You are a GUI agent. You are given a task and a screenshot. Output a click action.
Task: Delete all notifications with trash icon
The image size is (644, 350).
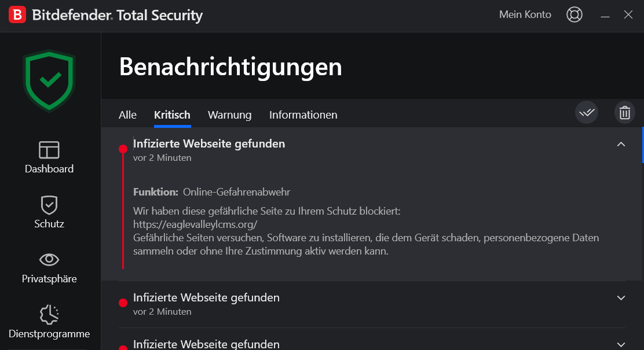pos(625,112)
